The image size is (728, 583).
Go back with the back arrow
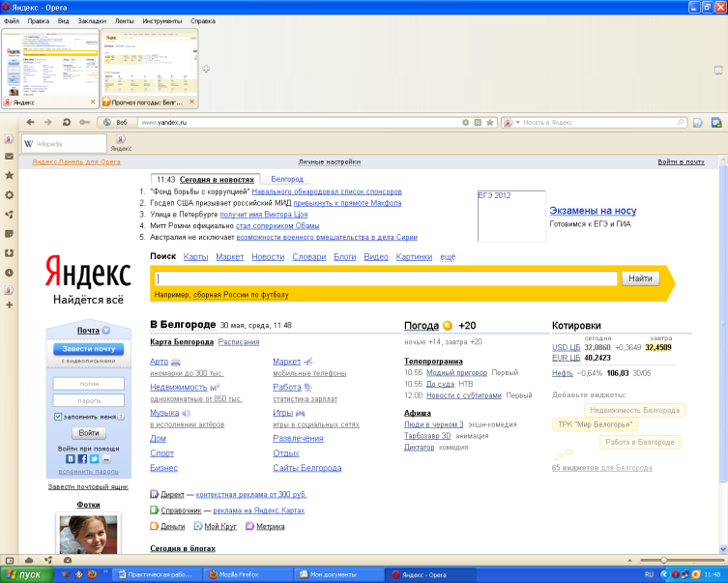(x=31, y=122)
